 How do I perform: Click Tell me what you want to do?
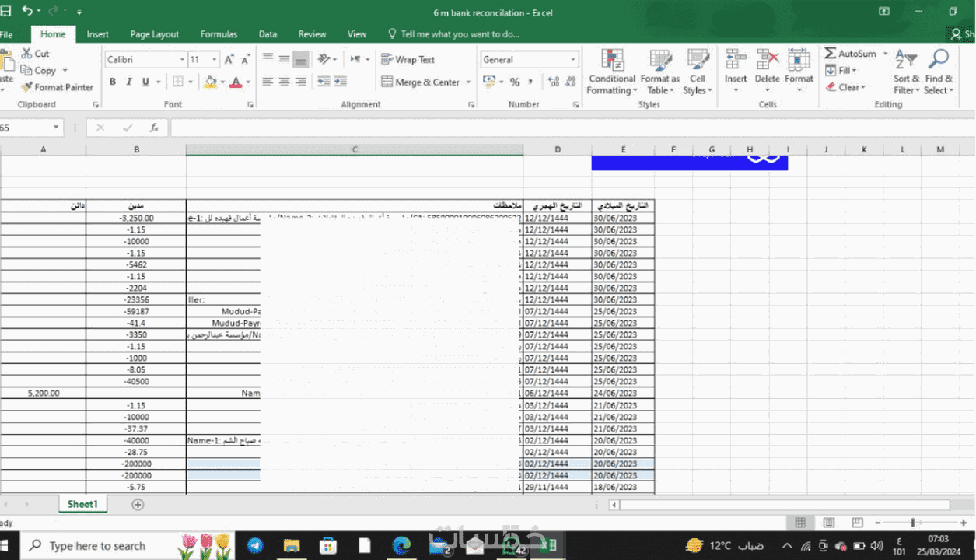click(x=460, y=34)
